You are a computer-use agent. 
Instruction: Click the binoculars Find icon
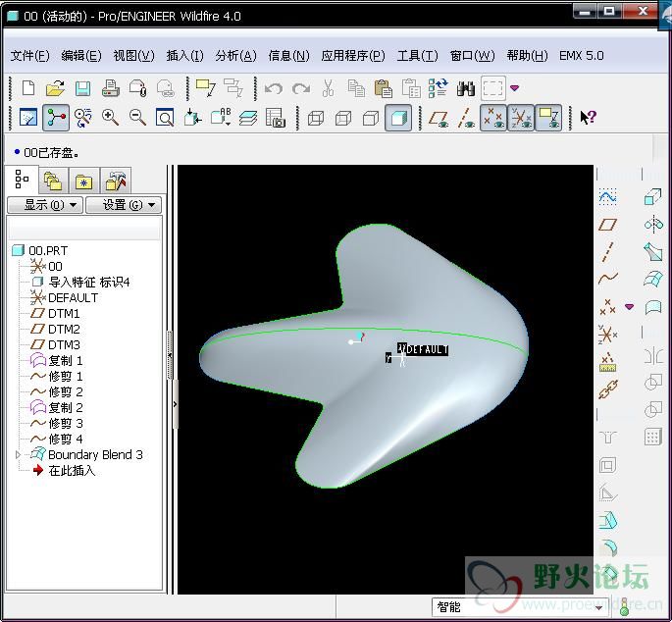click(465, 88)
